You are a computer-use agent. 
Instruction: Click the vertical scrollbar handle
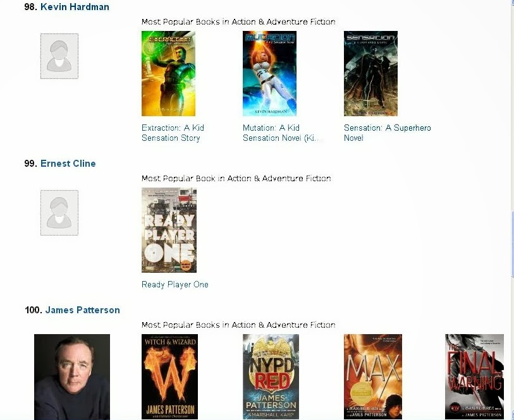pos(512,244)
